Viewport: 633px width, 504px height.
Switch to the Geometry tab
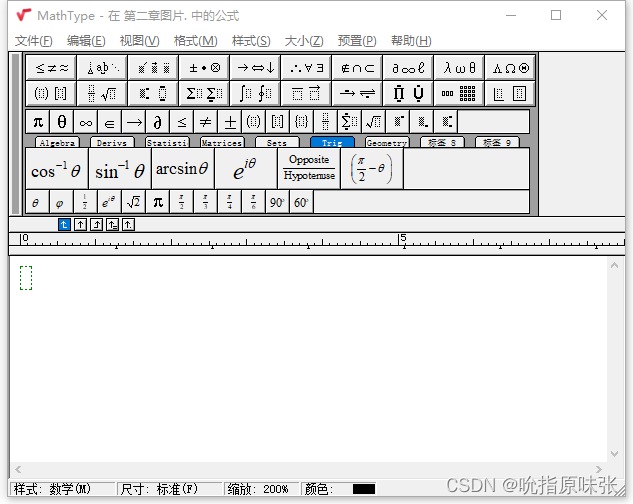387,143
